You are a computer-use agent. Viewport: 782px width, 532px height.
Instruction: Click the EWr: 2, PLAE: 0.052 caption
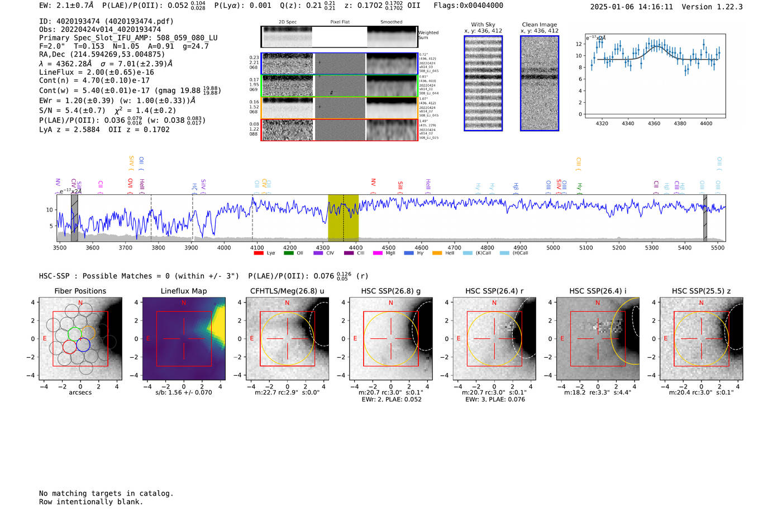click(x=391, y=400)
